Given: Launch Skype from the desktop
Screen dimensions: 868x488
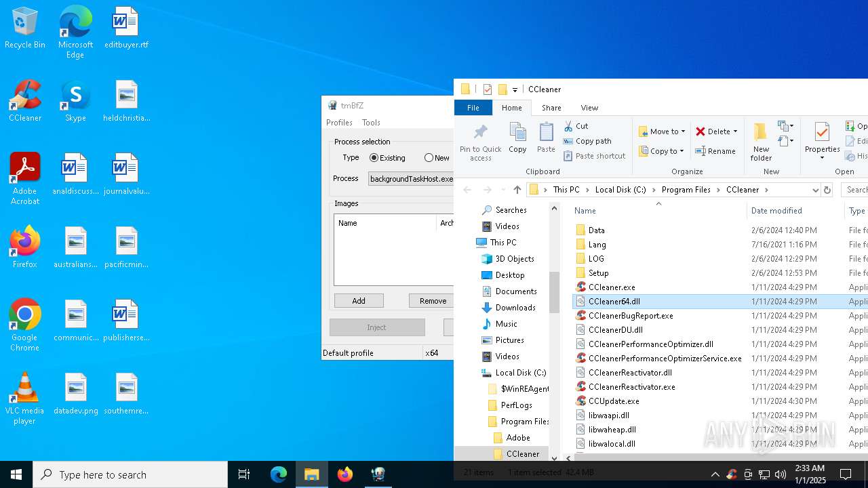Looking at the screenshot, I should click(75, 102).
